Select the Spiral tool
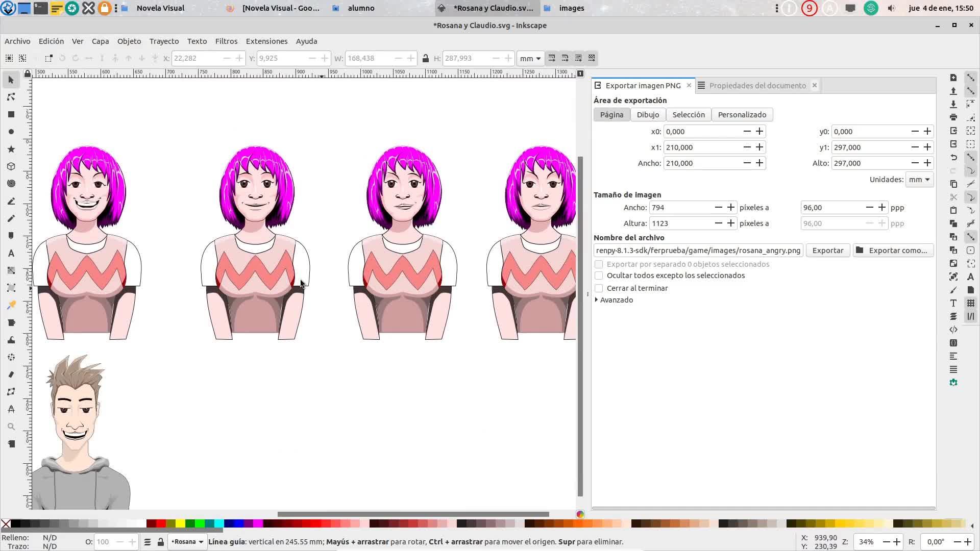 click(11, 184)
